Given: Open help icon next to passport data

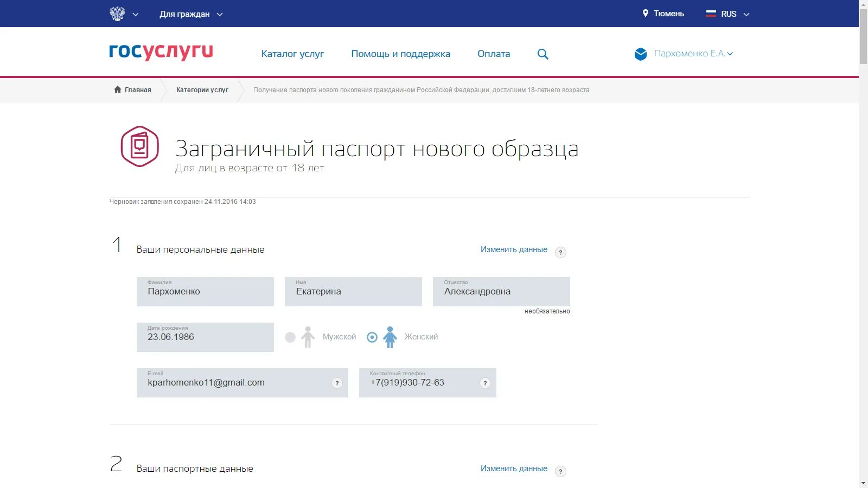Looking at the screenshot, I should 560,471.
